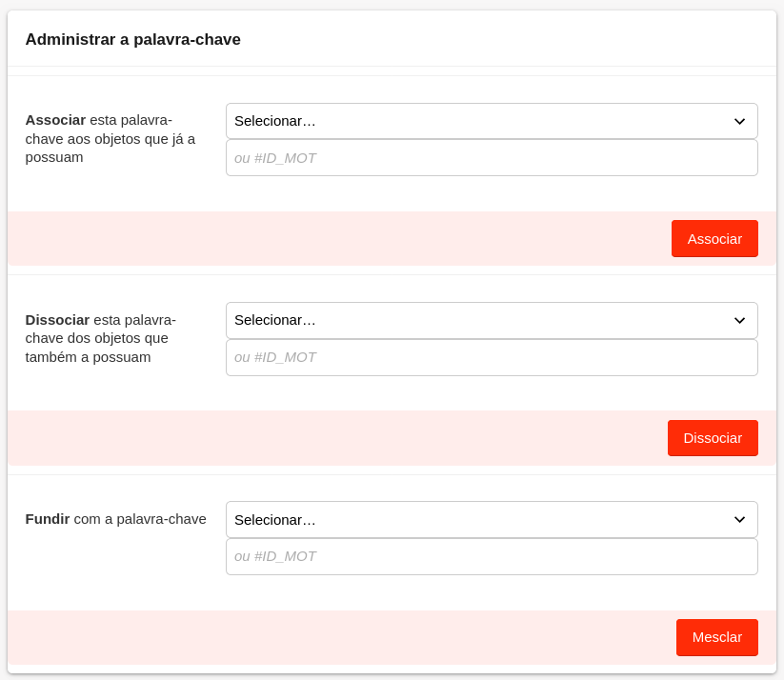The width and height of the screenshot is (784, 680).
Task: Click the arrow of the Associar dropdown
Action: pyautogui.click(x=739, y=121)
